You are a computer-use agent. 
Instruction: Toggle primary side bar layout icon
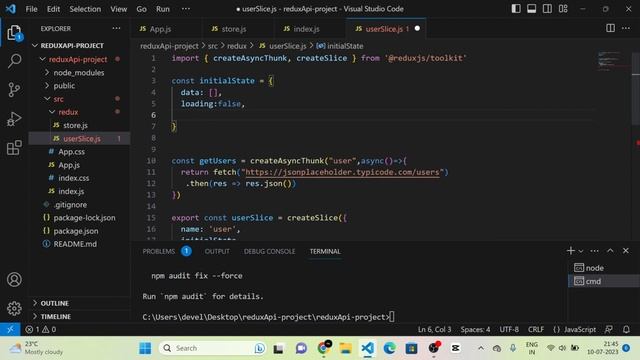point(516,9)
